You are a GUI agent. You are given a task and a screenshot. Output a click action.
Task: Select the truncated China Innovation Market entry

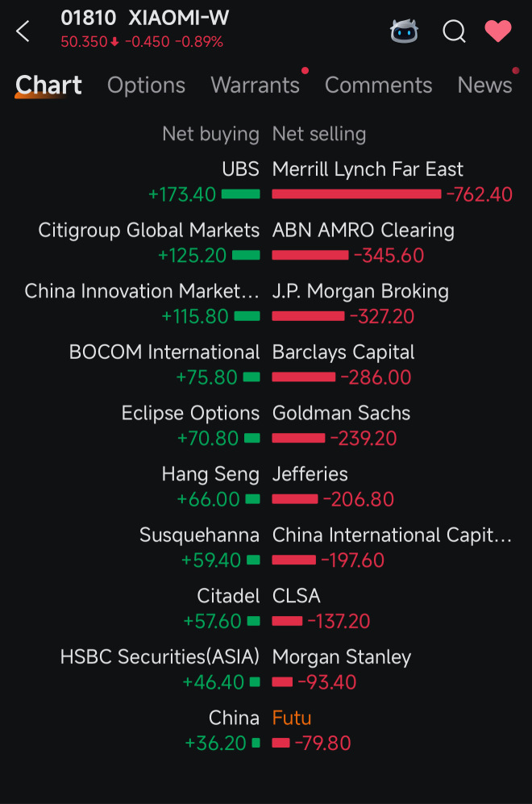click(x=142, y=291)
